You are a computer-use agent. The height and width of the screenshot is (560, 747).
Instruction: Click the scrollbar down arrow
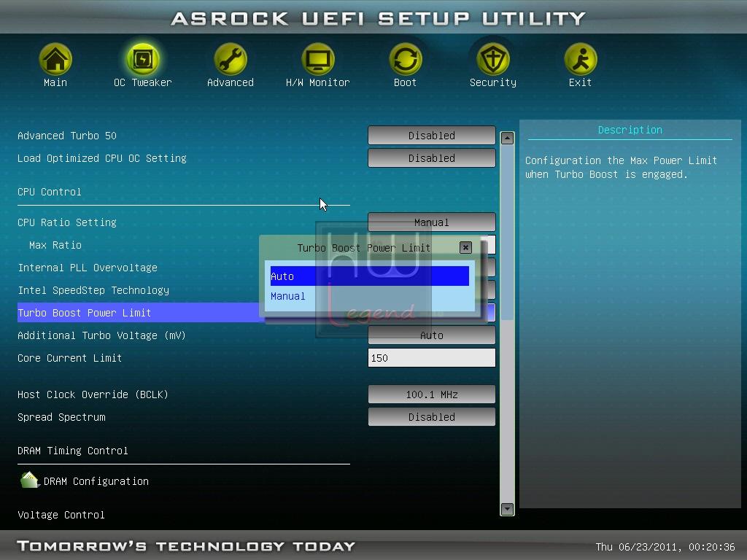point(507,509)
